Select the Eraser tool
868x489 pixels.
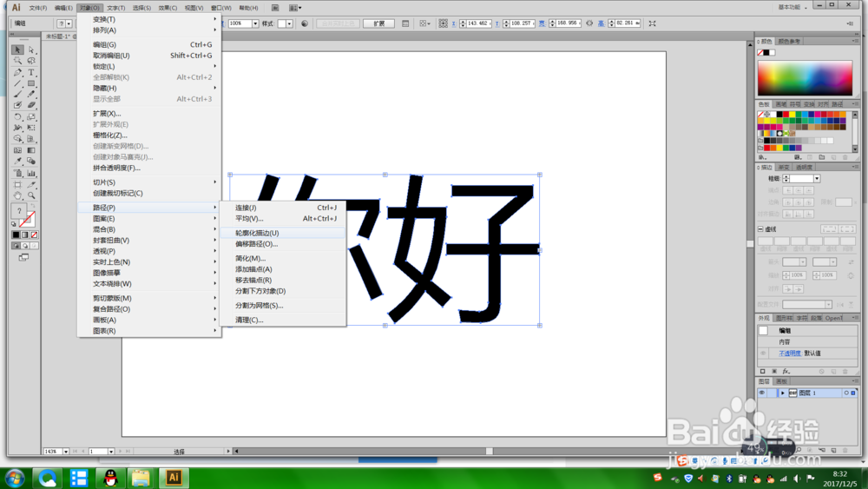point(31,105)
